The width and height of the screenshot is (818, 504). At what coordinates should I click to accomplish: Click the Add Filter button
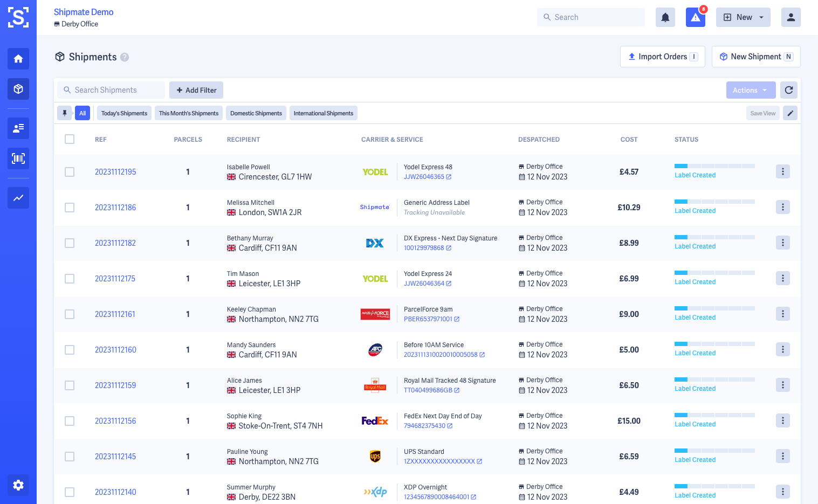point(196,90)
